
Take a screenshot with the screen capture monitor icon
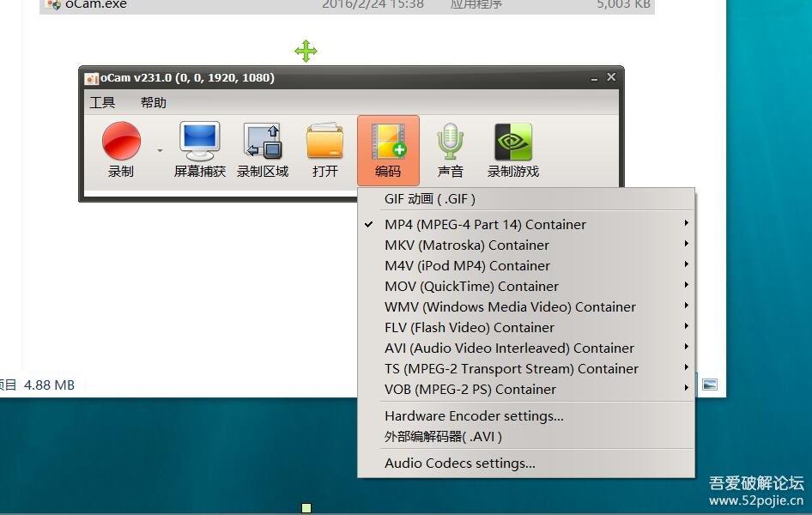200,142
